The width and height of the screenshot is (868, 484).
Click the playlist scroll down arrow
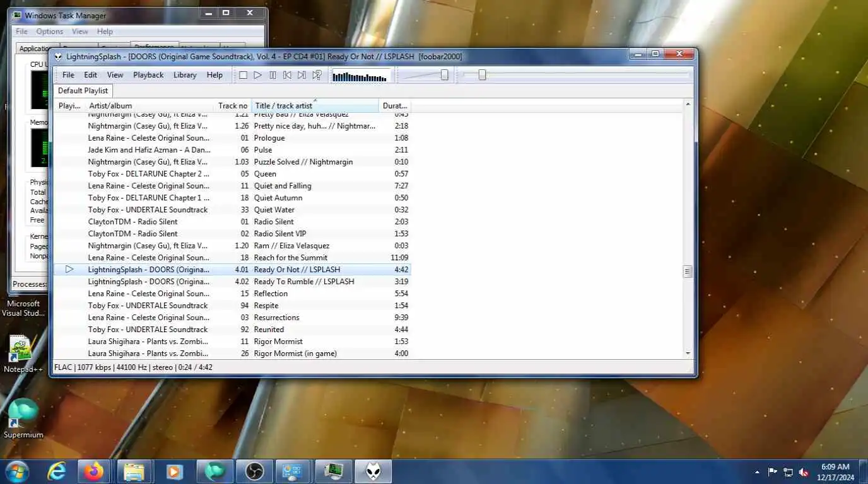(688, 354)
